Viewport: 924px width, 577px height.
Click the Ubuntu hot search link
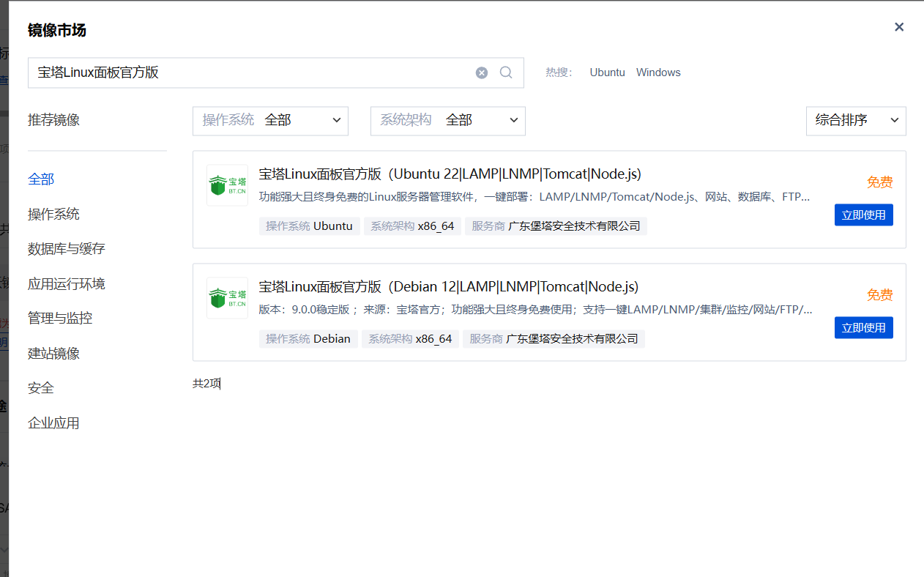pyautogui.click(x=607, y=72)
